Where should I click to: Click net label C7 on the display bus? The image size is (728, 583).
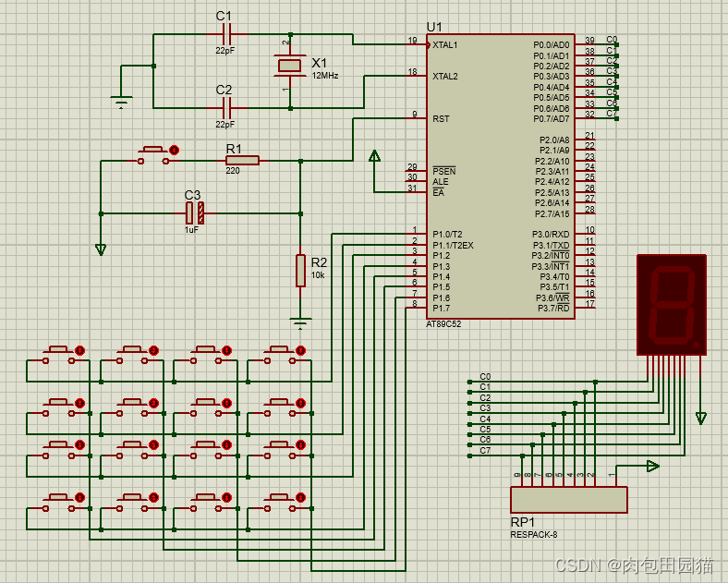click(x=485, y=450)
